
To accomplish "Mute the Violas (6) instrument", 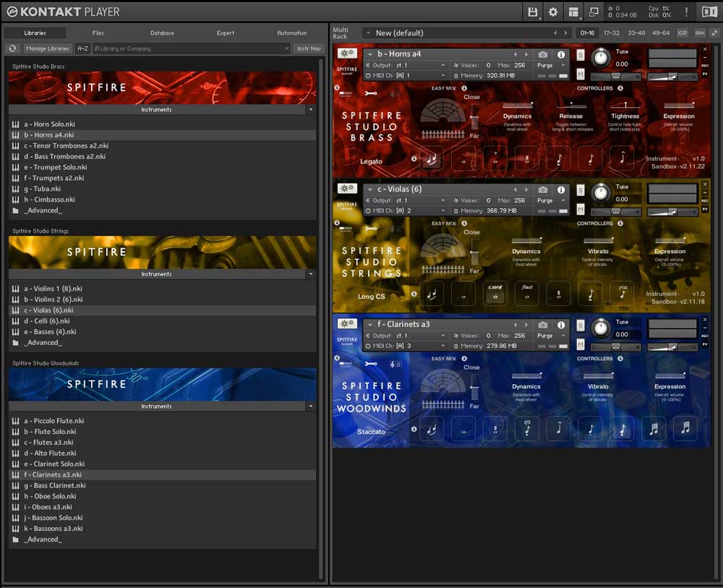I will pyautogui.click(x=581, y=209).
